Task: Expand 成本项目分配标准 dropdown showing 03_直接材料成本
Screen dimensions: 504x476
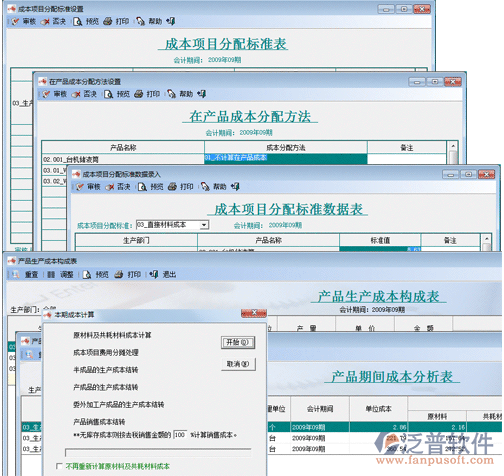Action: 204,225
